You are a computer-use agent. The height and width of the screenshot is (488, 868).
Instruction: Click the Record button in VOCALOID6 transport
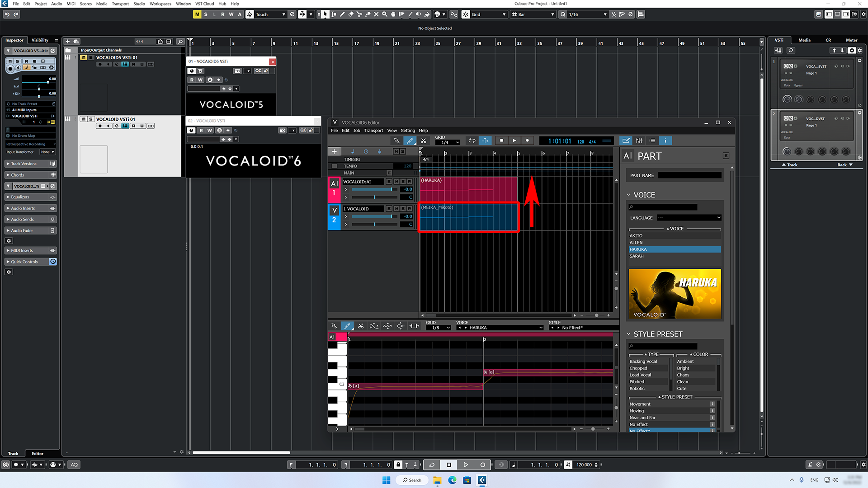pos(528,141)
